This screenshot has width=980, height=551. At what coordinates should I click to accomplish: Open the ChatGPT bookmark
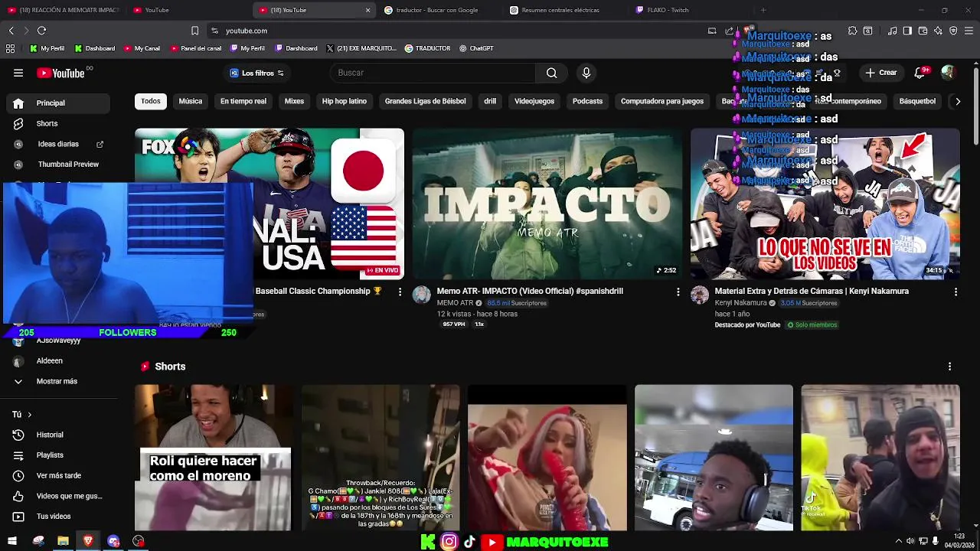point(476,48)
